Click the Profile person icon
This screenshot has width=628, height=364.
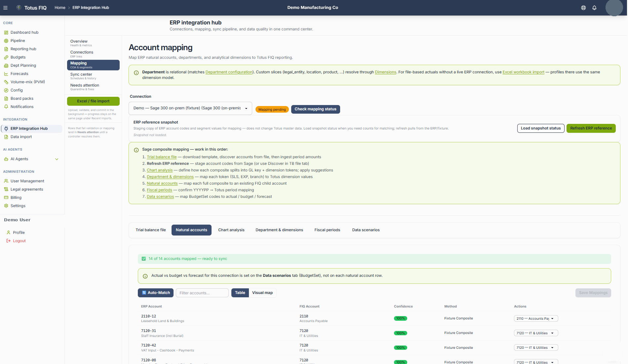coord(9,233)
